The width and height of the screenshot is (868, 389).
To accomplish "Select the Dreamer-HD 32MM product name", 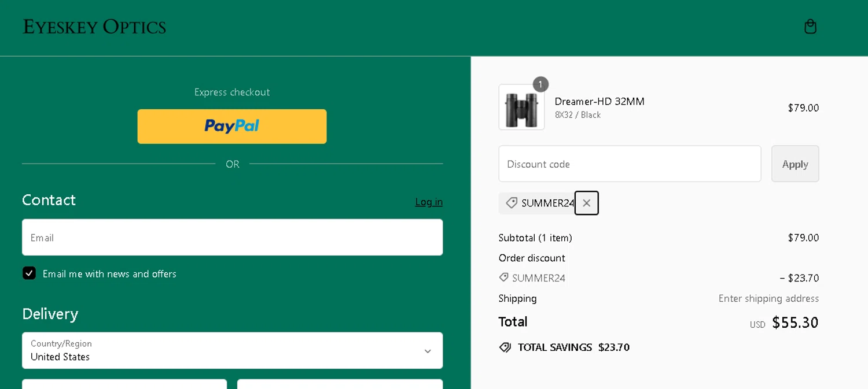I will tap(599, 101).
